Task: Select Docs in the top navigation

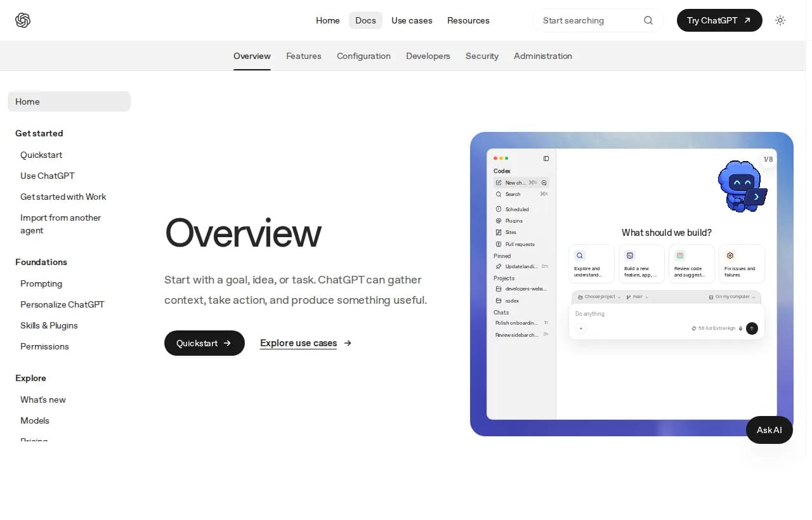Action: pos(365,20)
